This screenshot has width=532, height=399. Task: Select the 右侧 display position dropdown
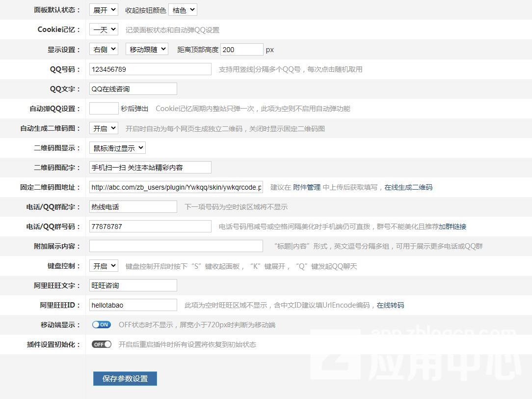104,49
